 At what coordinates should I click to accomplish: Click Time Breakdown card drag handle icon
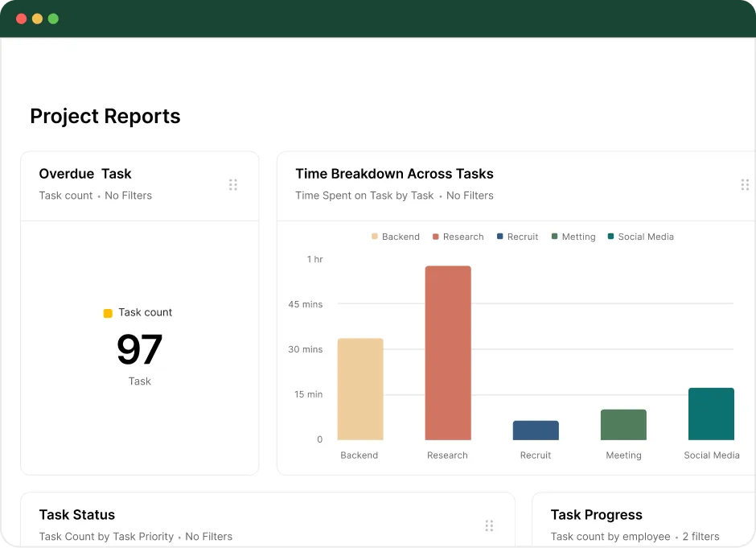click(x=745, y=185)
